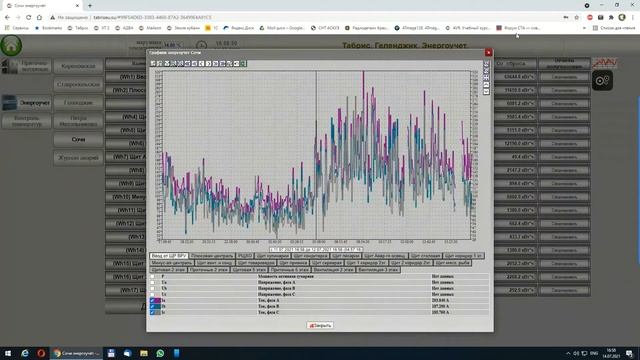Open File Explorer from the taskbar
The width and height of the screenshot is (640, 360).
click(144, 353)
